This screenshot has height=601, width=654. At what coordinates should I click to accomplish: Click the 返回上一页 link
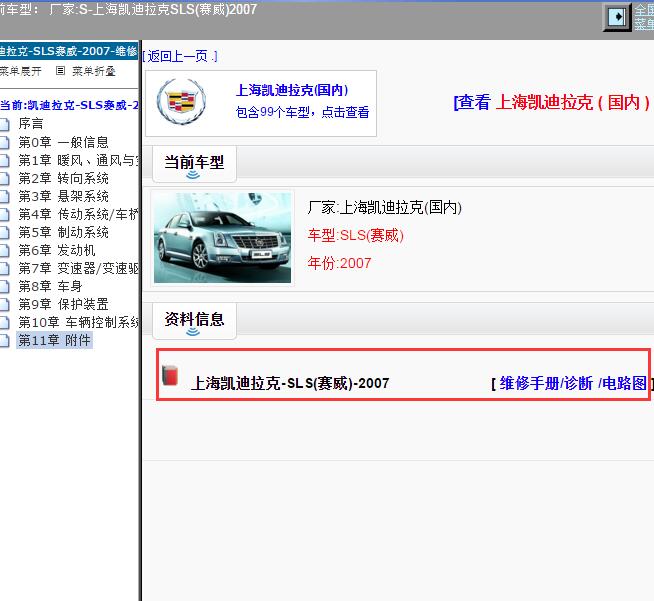click(x=180, y=56)
